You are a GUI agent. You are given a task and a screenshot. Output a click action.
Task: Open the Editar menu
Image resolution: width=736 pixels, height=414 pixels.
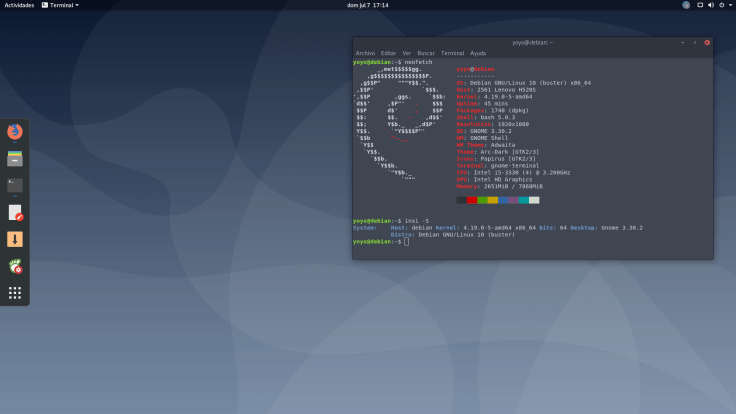pyautogui.click(x=388, y=53)
